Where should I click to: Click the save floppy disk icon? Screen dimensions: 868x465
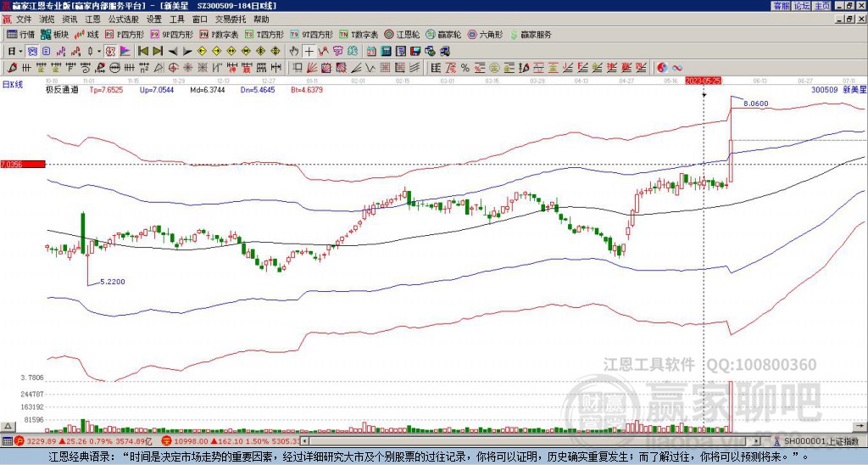[x=415, y=51]
